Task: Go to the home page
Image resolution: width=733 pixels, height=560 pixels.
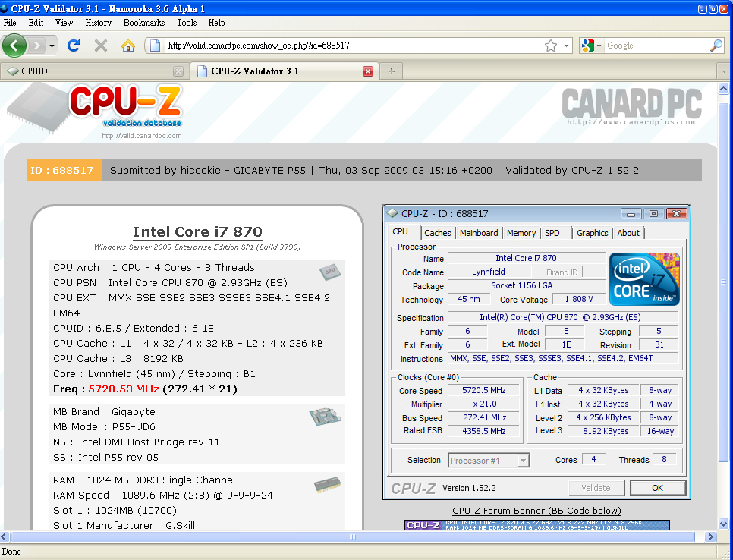Action: coord(127,46)
